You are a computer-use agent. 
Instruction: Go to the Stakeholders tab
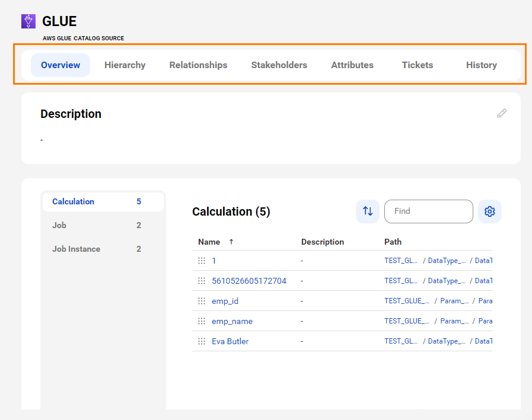279,65
